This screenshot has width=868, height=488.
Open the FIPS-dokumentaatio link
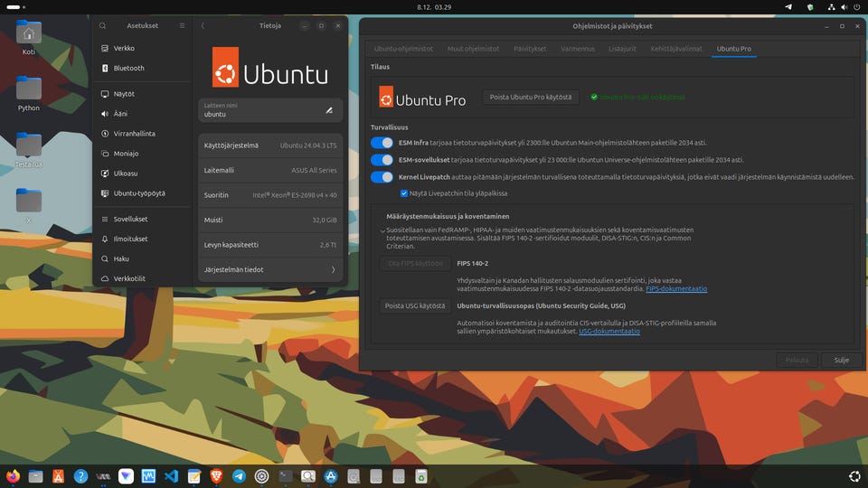(x=676, y=289)
